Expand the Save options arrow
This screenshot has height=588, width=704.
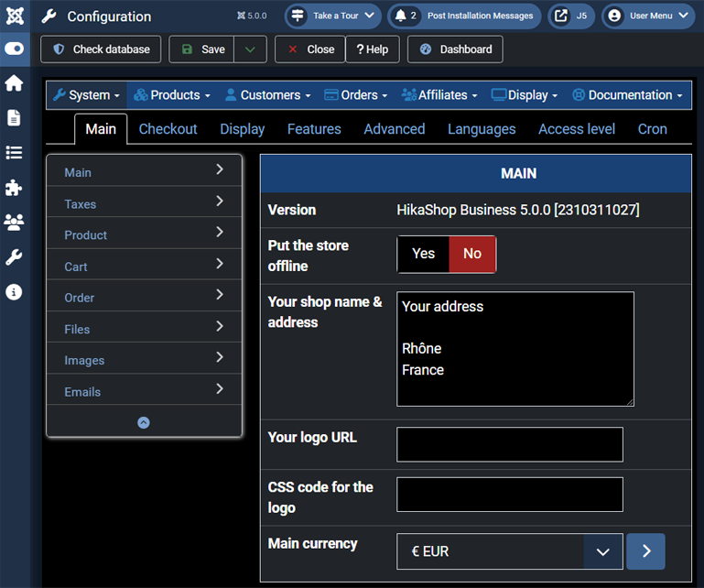(250, 49)
